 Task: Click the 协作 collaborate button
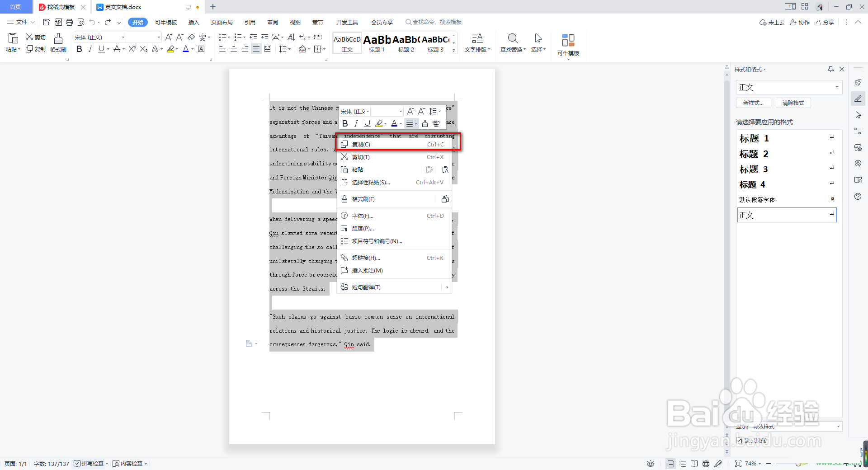point(800,22)
